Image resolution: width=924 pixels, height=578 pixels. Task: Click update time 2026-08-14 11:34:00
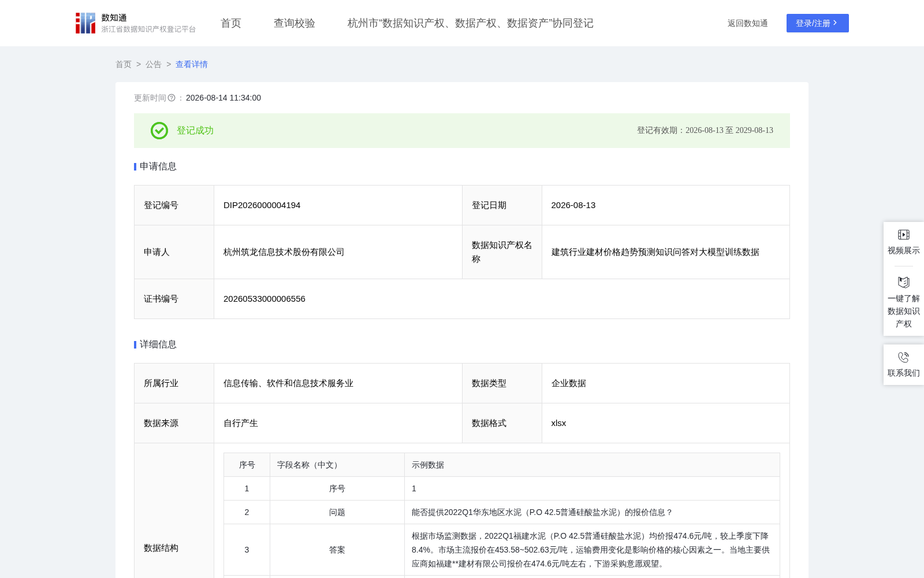tap(223, 98)
